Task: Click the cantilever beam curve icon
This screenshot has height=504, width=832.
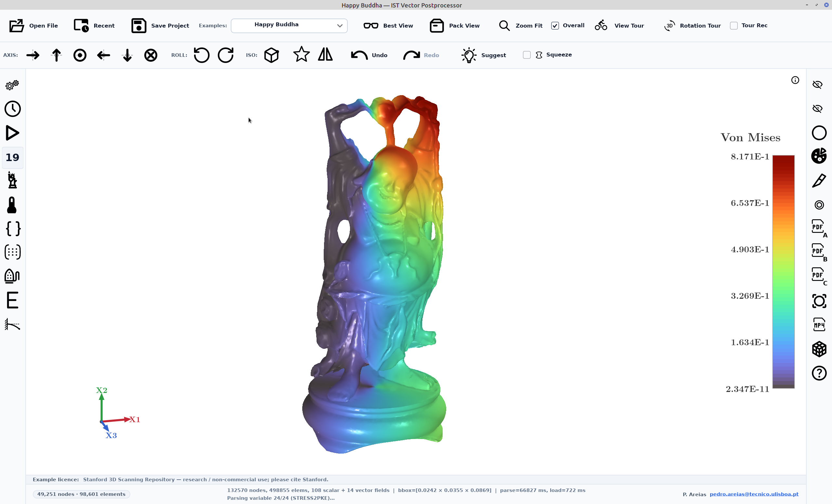Action: [12, 324]
